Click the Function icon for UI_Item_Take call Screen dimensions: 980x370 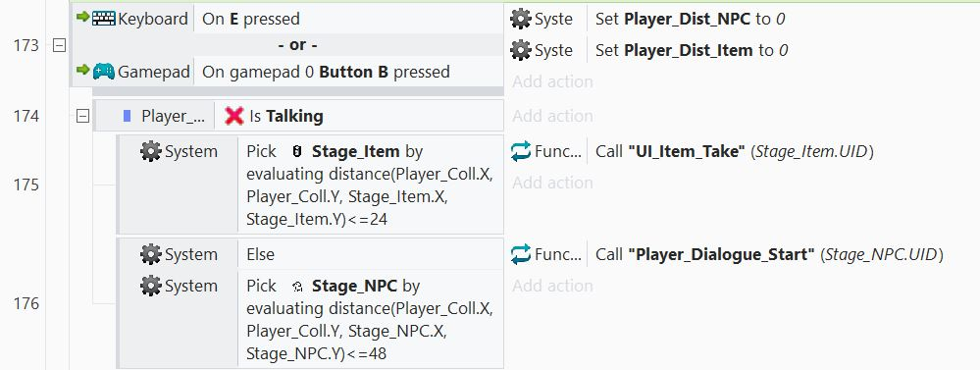tap(521, 151)
